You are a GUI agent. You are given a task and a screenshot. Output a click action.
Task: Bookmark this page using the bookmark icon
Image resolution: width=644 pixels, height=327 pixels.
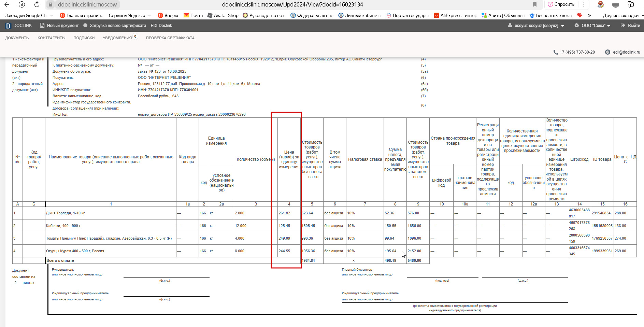(535, 4)
